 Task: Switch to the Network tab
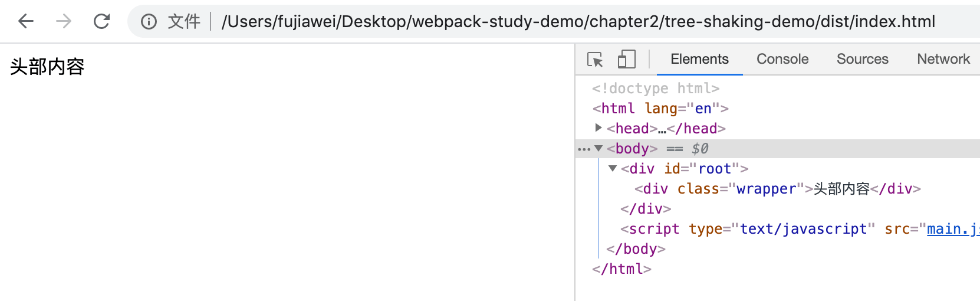[x=943, y=59]
